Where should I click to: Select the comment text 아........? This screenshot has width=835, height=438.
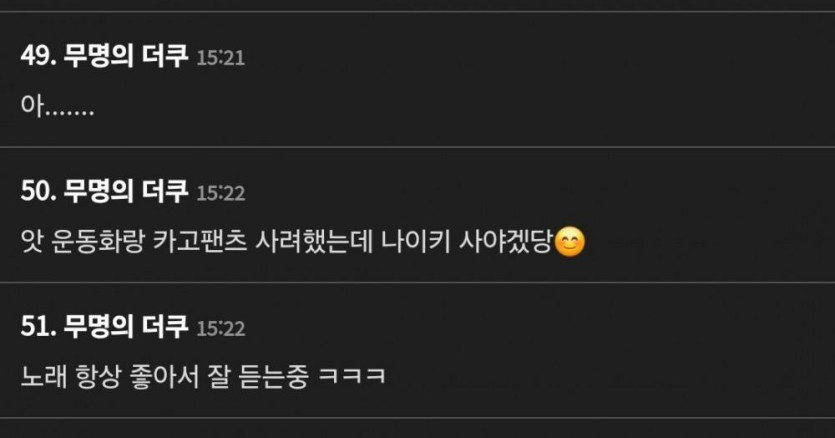click(58, 106)
